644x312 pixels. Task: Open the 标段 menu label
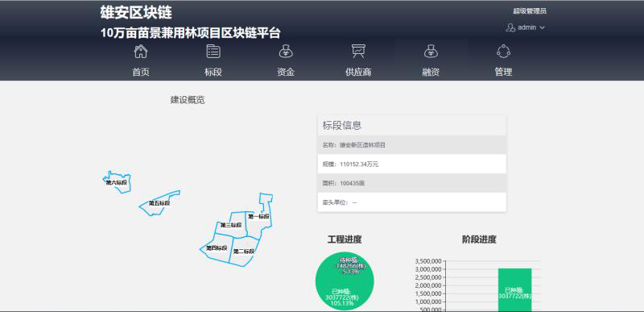213,73
